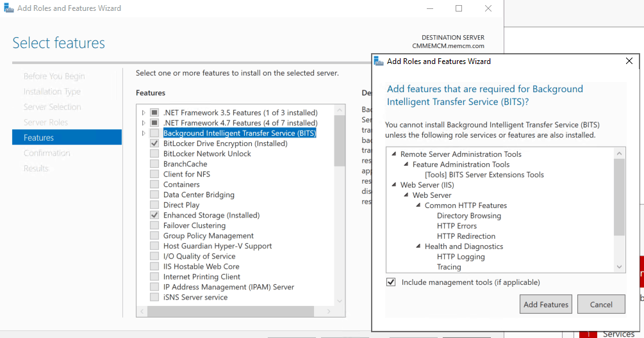644x338 pixels.
Task: Click the required features list scrollbar thumb
Action: coord(620,197)
